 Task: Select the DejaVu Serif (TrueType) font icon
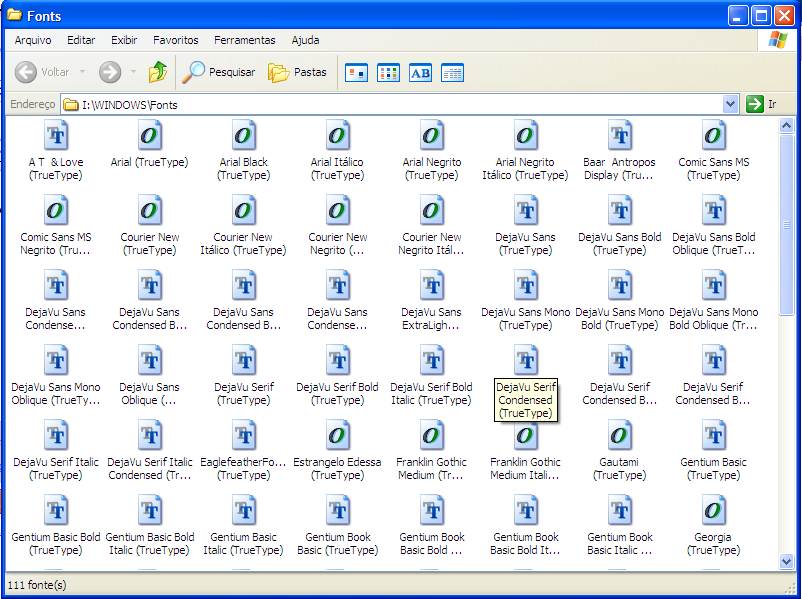[x=243, y=361]
